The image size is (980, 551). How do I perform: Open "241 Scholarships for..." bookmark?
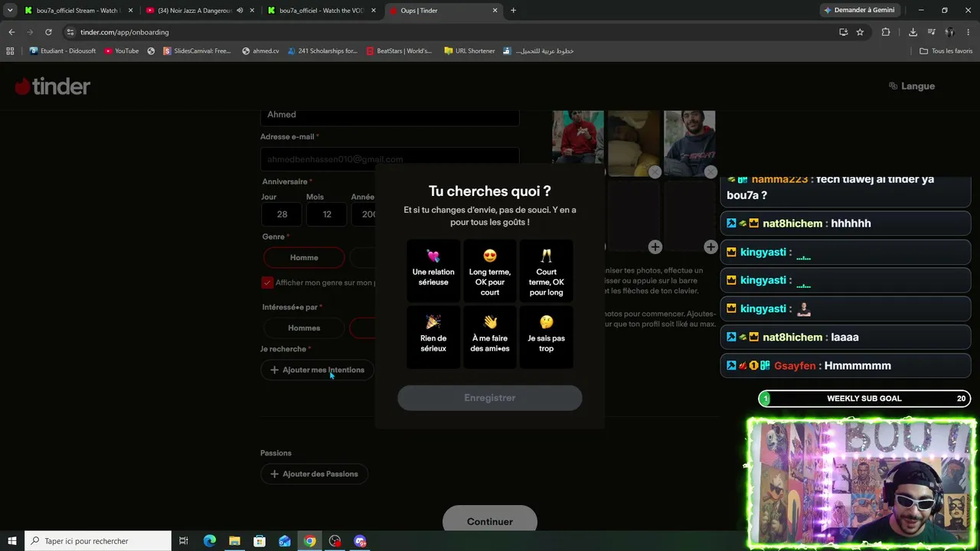click(x=322, y=51)
